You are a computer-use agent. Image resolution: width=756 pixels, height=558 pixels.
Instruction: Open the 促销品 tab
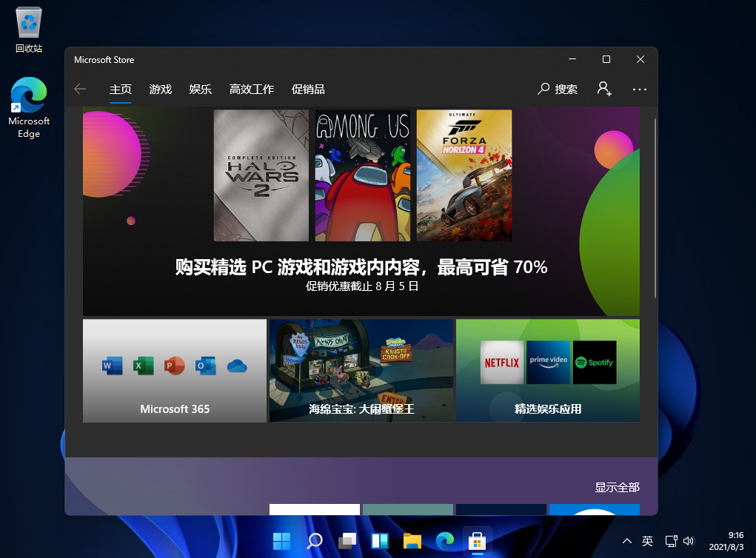click(x=308, y=89)
